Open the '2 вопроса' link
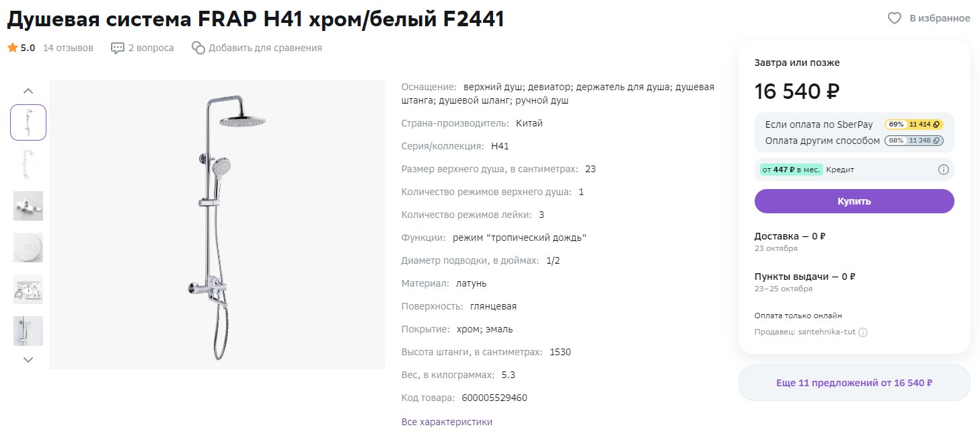This screenshot has height=436, width=980. pos(151,48)
